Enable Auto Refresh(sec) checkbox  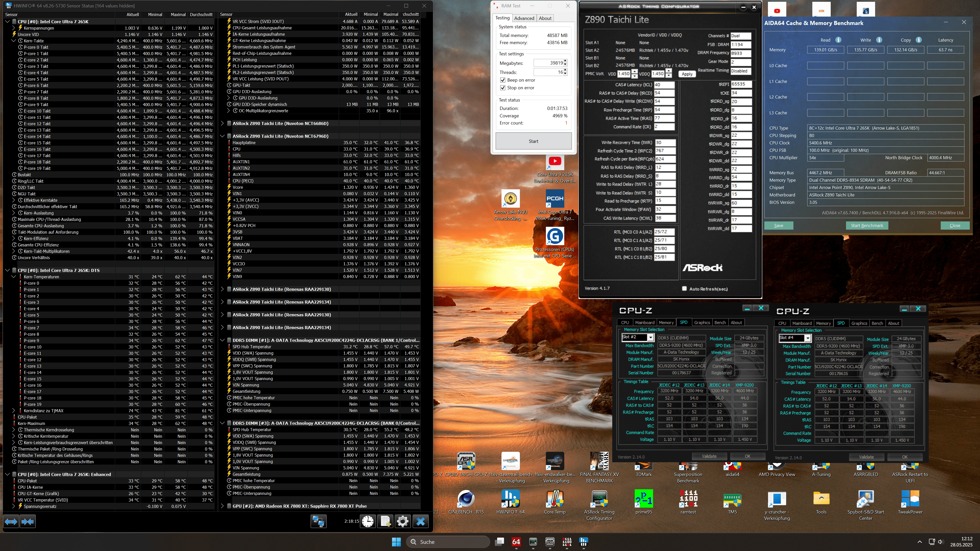684,289
